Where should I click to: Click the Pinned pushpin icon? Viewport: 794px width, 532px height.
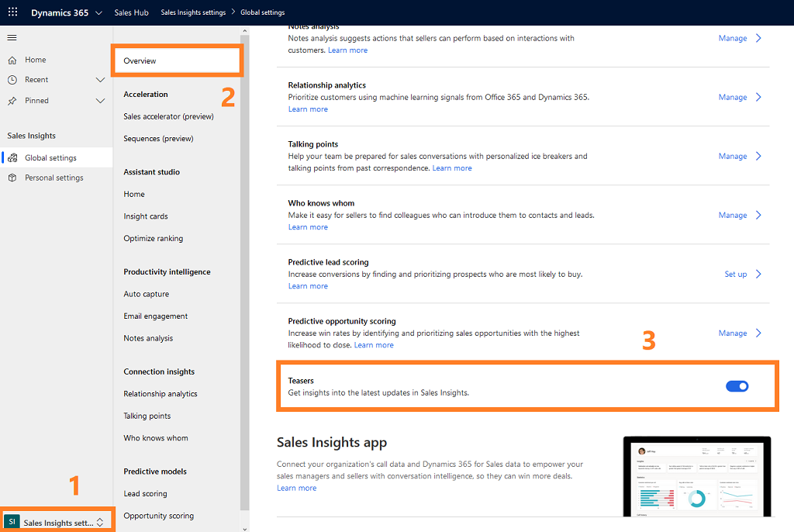pyautogui.click(x=11, y=100)
